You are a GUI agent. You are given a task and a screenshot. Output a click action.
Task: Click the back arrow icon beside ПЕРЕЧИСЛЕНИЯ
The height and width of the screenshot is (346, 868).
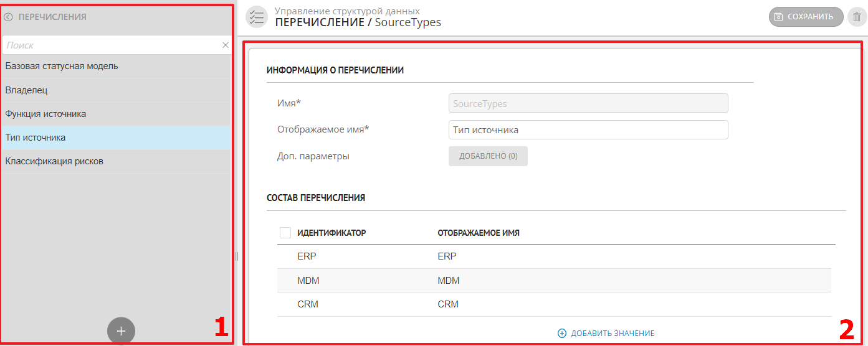click(x=8, y=17)
